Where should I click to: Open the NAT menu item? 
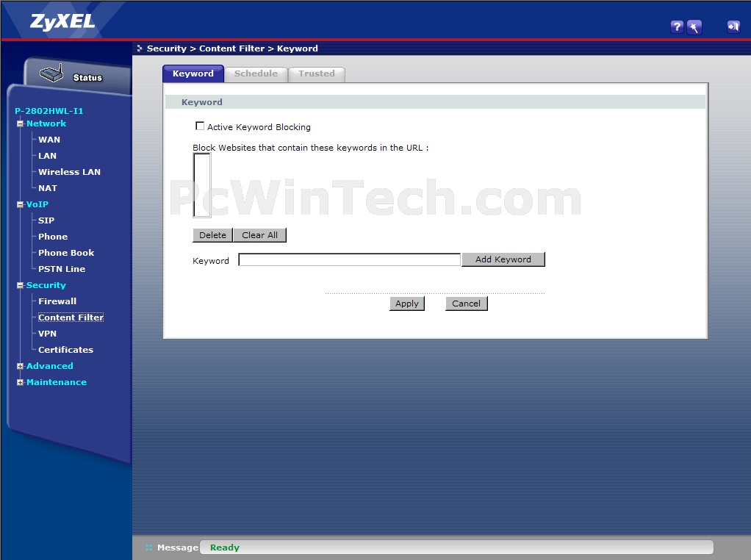[x=48, y=188]
